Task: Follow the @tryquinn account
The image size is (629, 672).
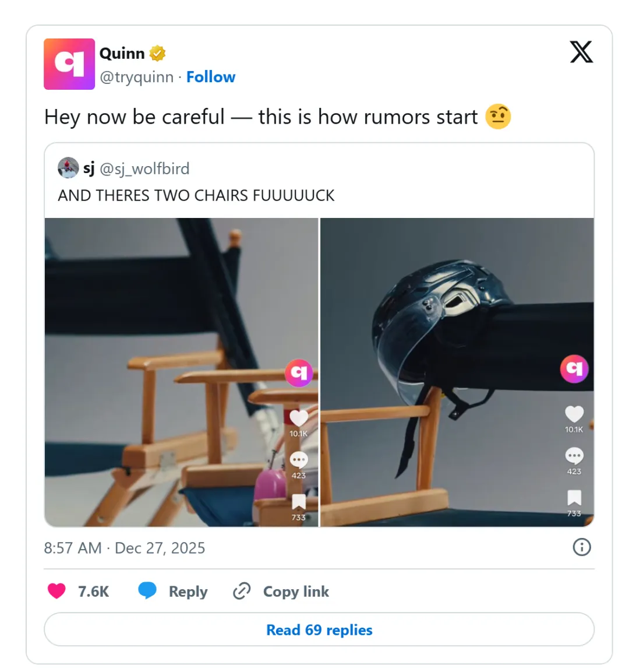Action: click(x=211, y=77)
